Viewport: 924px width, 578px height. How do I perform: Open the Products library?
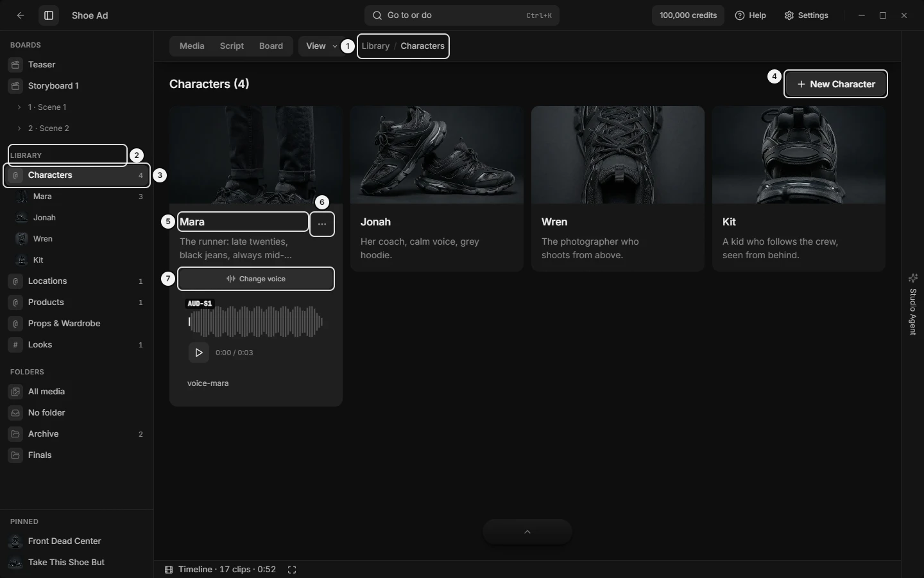click(x=77, y=302)
